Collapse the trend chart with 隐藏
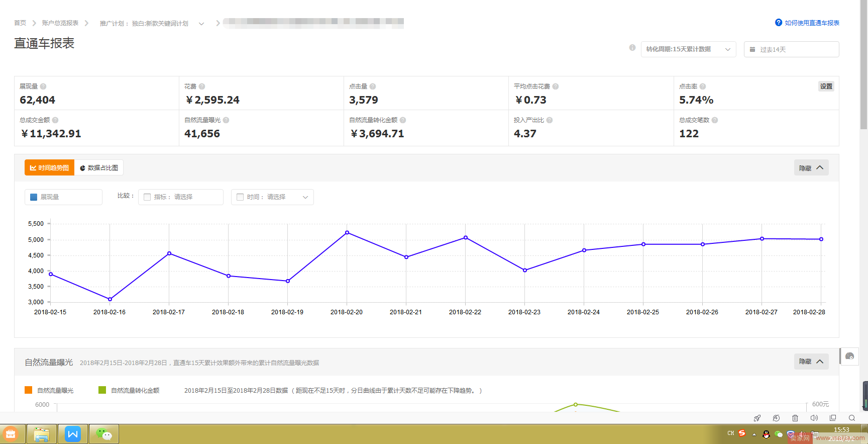Image resolution: width=868 pixels, height=444 pixels. pyautogui.click(x=811, y=167)
